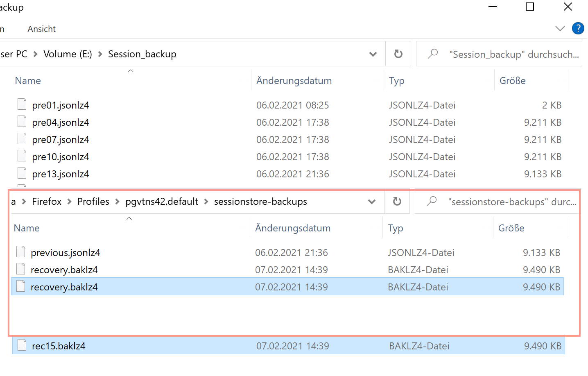The width and height of the screenshot is (588, 376).
Task: Open address history dropdown for sessionstore-backups path
Action: [371, 202]
